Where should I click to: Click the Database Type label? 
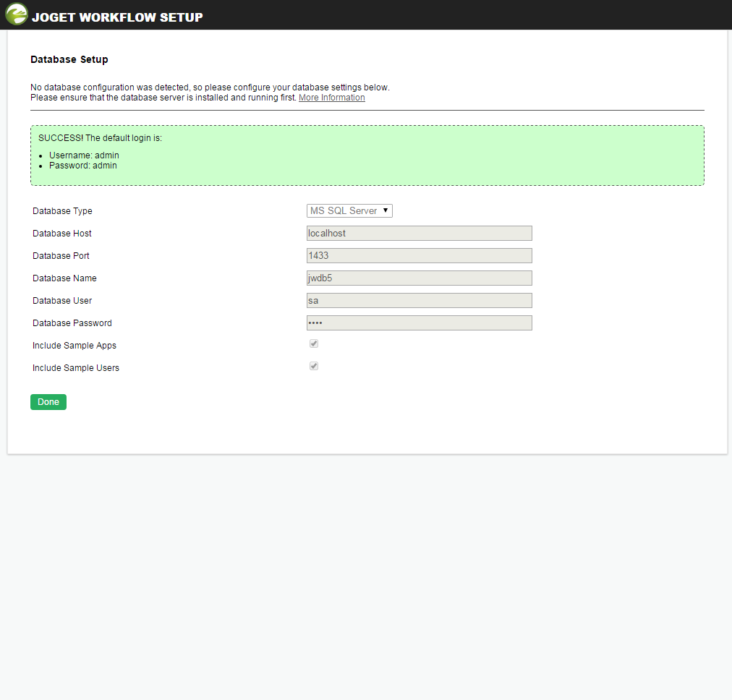62,211
